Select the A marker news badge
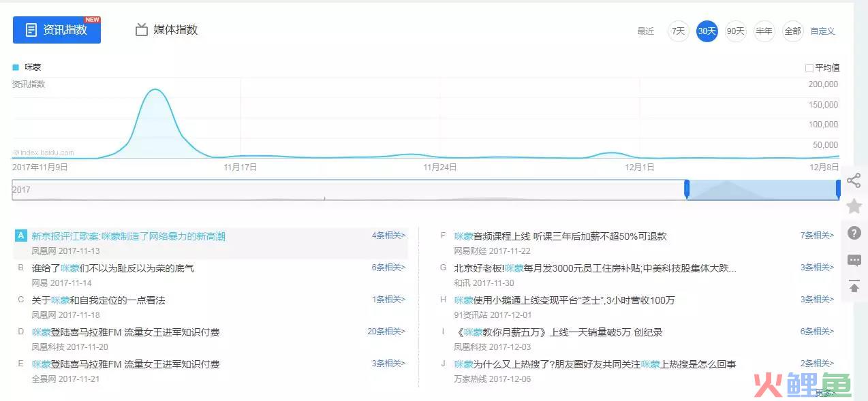 [20, 236]
